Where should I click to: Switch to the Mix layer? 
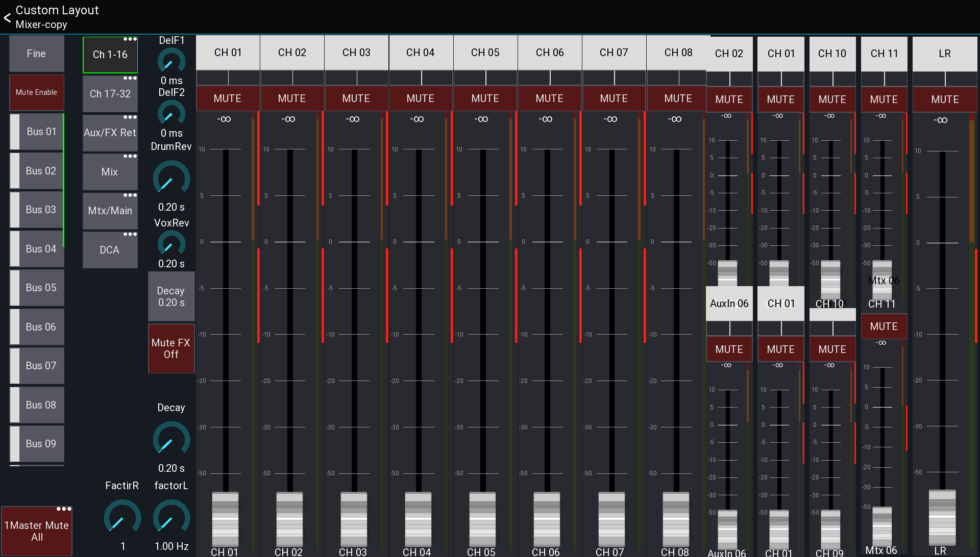110,172
